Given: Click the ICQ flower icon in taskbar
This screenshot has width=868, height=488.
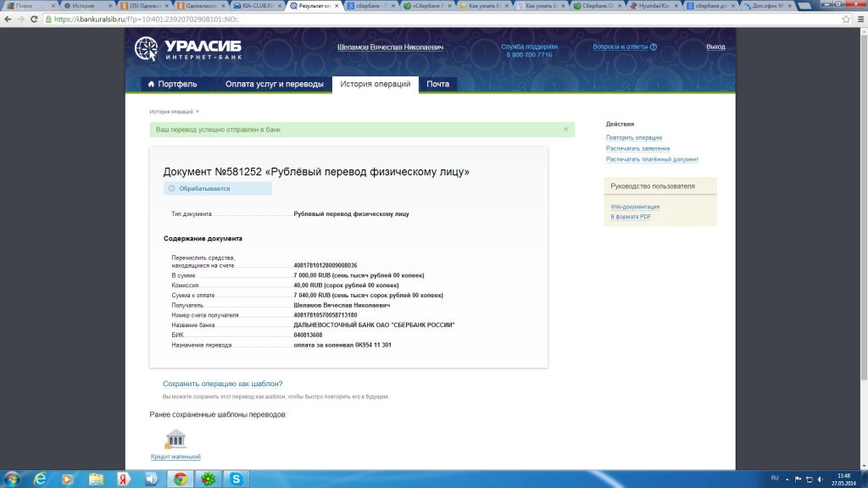Looking at the screenshot, I should (x=208, y=479).
